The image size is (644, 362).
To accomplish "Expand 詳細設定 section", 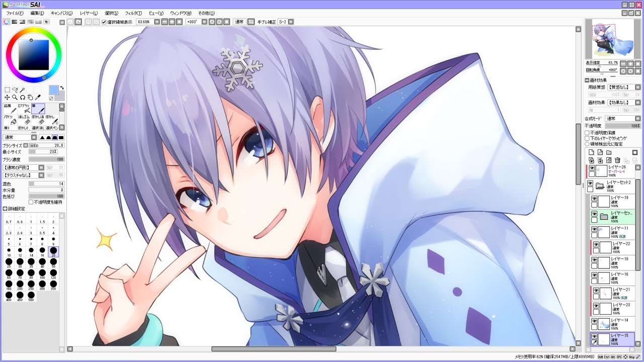I will (5, 209).
